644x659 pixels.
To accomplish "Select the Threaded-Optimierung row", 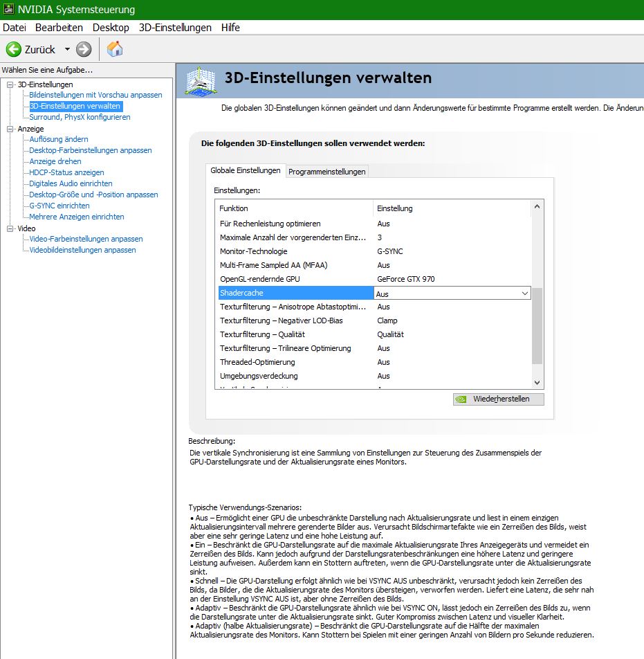I will click(x=374, y=362).
